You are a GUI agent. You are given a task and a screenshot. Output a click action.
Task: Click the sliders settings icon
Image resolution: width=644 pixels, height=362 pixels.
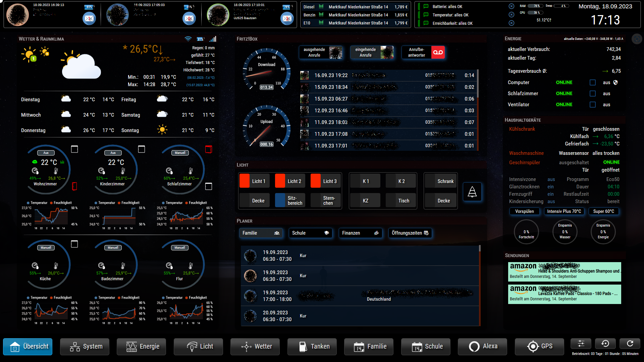581,344
